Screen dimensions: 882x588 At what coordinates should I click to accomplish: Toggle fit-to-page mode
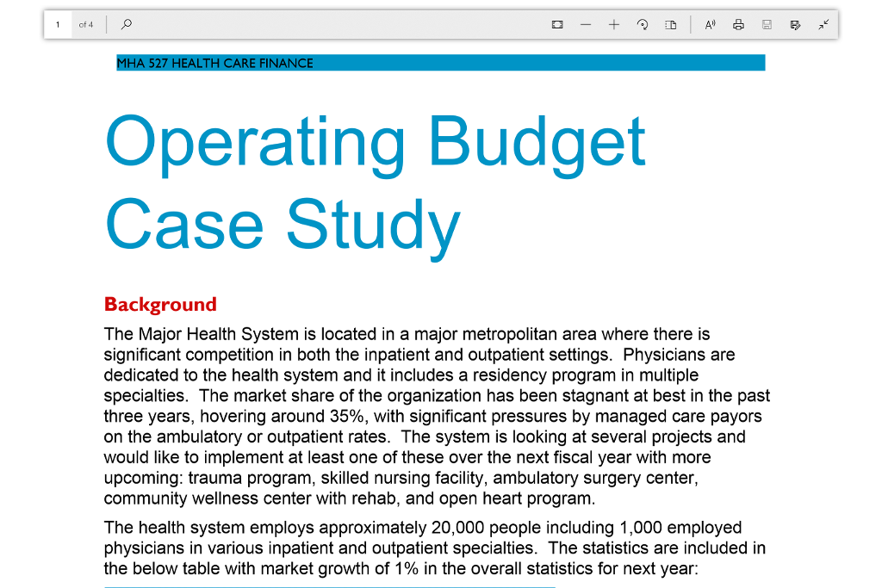(x=557, y=24)
